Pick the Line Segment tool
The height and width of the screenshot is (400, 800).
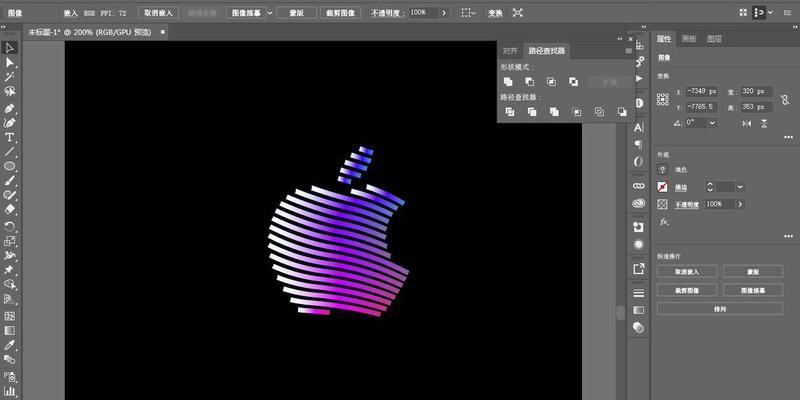9,152
